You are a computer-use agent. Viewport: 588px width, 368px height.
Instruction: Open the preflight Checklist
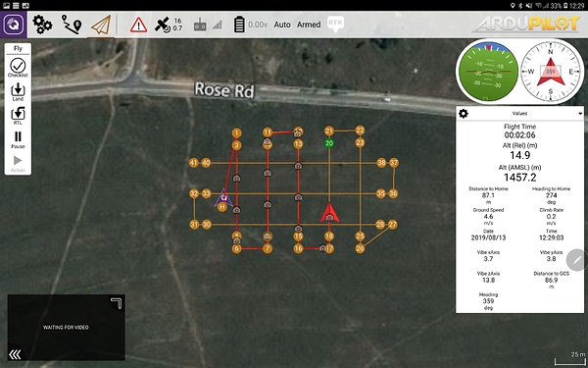point(18,68)
